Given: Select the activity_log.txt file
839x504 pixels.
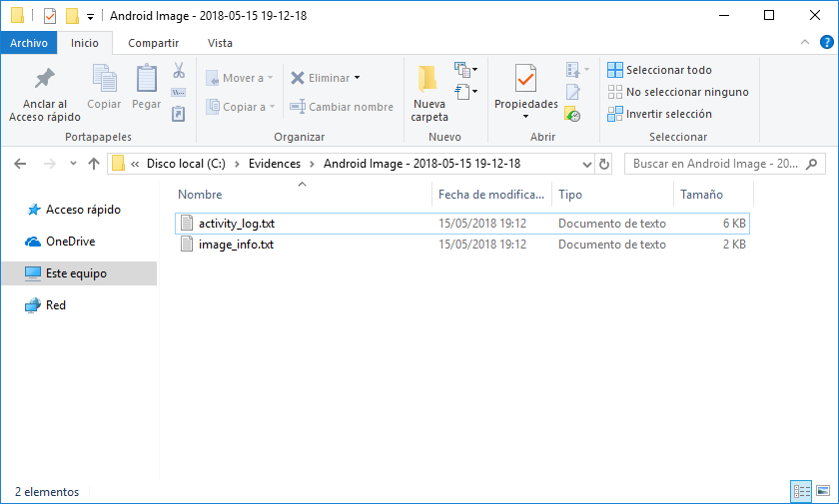Looking at the screenshot, I should point(236,224).
